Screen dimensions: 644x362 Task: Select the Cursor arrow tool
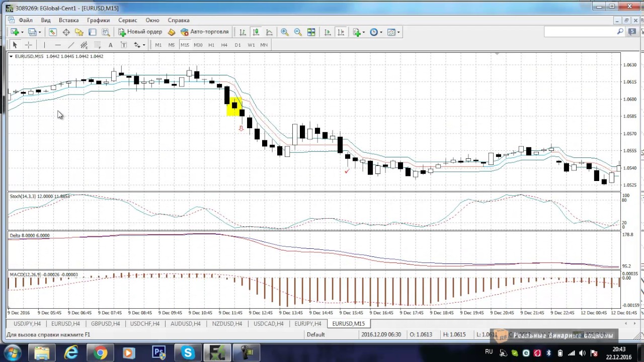tap(15, 45)
